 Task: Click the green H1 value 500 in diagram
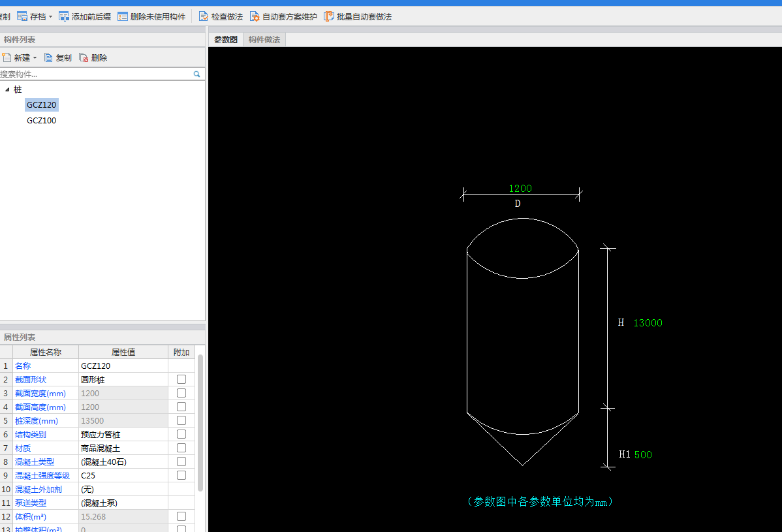tap(643, 455)
